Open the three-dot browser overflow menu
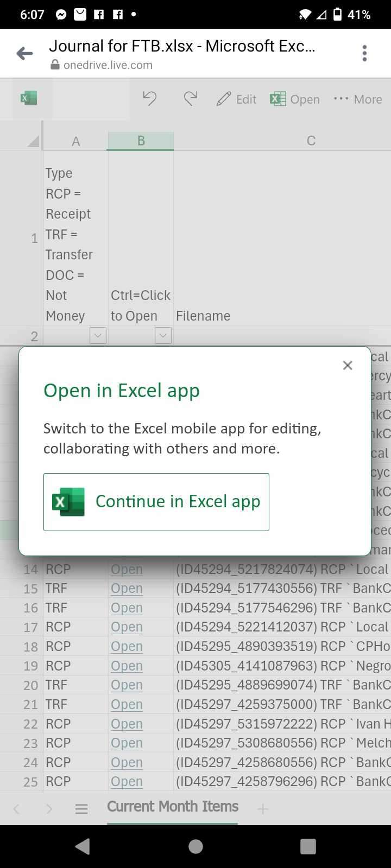391x868 pixels. tap(364, 53)
